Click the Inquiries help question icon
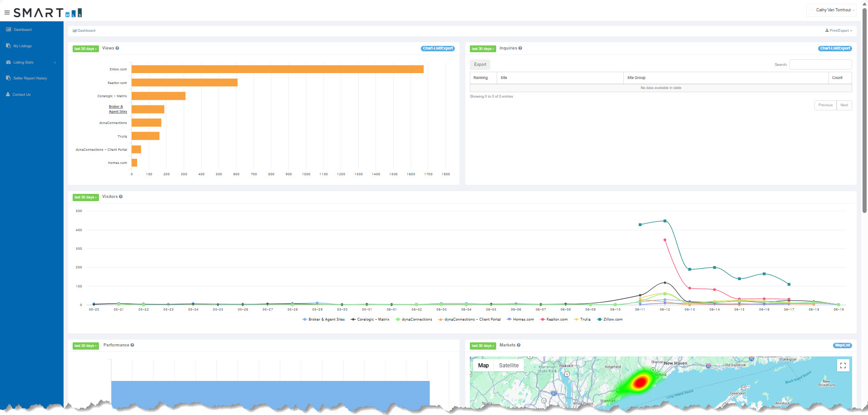The image size is (868, 415). (x=520, y=48)
